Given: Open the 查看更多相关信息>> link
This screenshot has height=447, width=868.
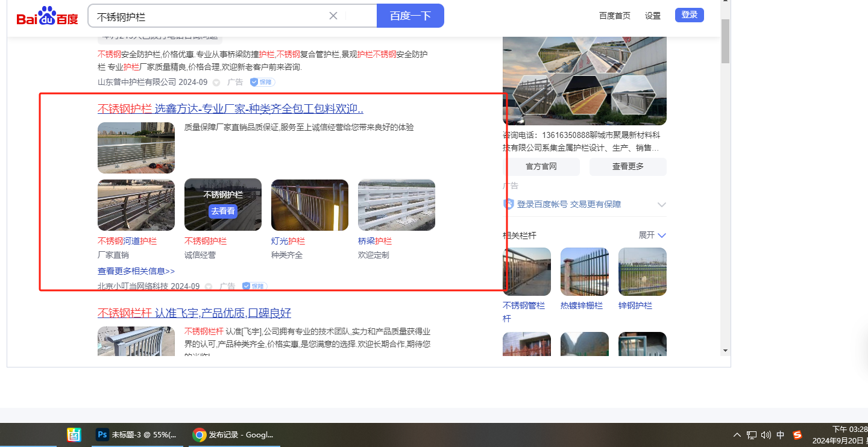Looking at the screenshot, I should point(136,271).
